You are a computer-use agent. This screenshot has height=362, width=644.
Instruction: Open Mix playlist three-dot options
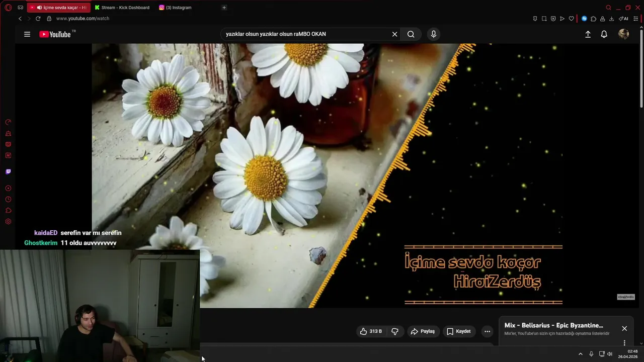point(624,343)
